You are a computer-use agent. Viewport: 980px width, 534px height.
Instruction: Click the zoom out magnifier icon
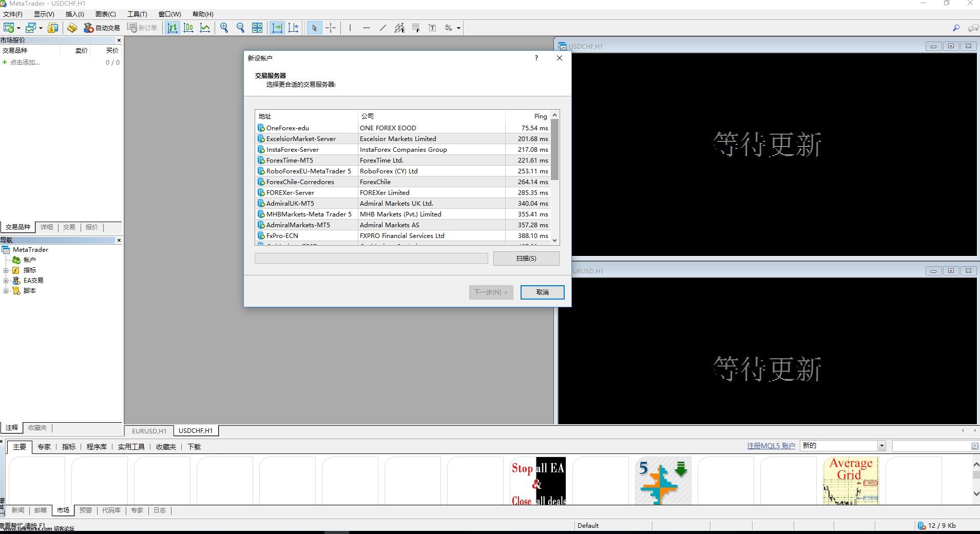click(240, 28)
